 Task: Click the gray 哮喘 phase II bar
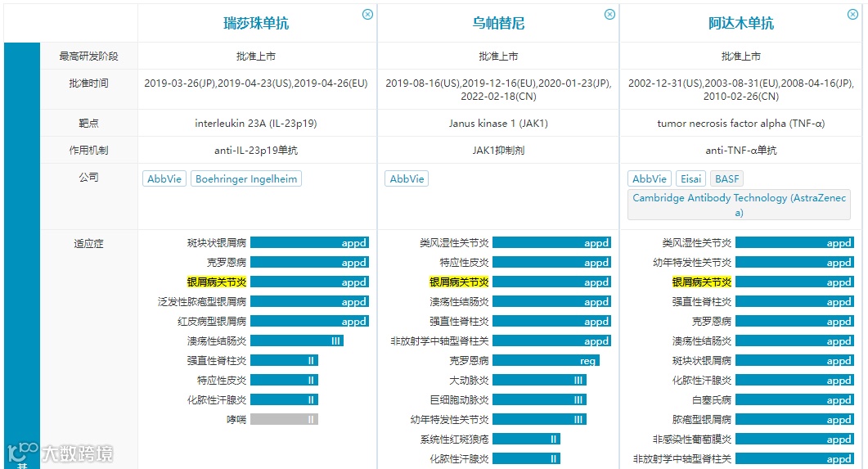click(x=284, y=420)
